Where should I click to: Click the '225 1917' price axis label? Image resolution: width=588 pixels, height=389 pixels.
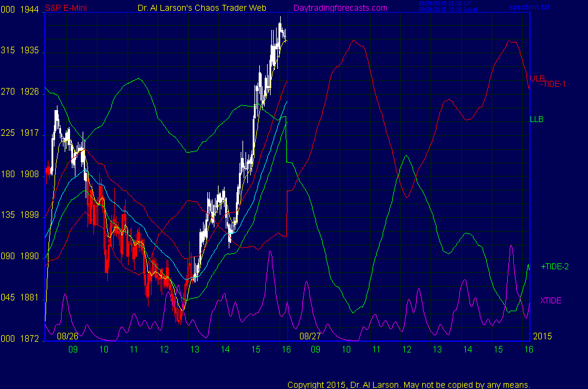coord(20,133)
